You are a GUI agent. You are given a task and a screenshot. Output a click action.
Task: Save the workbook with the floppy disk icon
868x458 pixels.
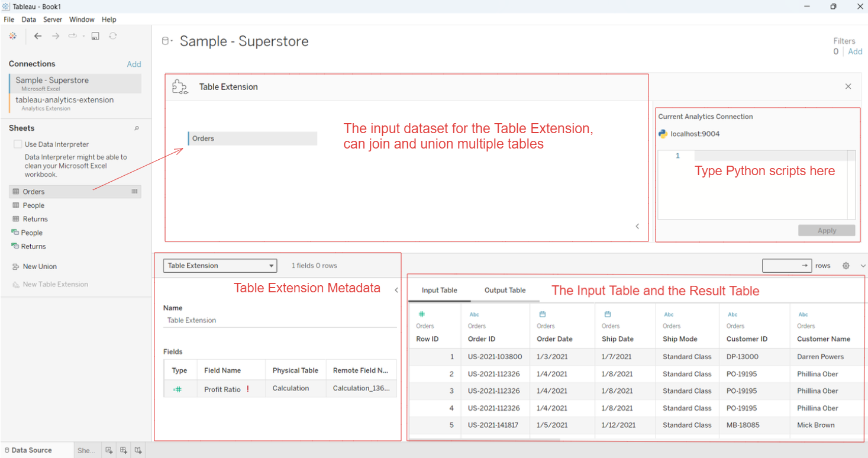[x=95, y=36]
